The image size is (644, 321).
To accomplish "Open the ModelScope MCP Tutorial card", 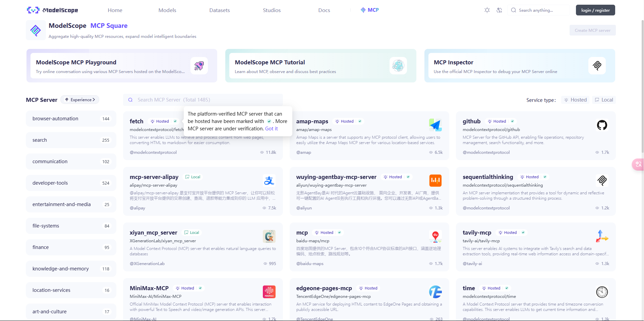I will [321, 66].
